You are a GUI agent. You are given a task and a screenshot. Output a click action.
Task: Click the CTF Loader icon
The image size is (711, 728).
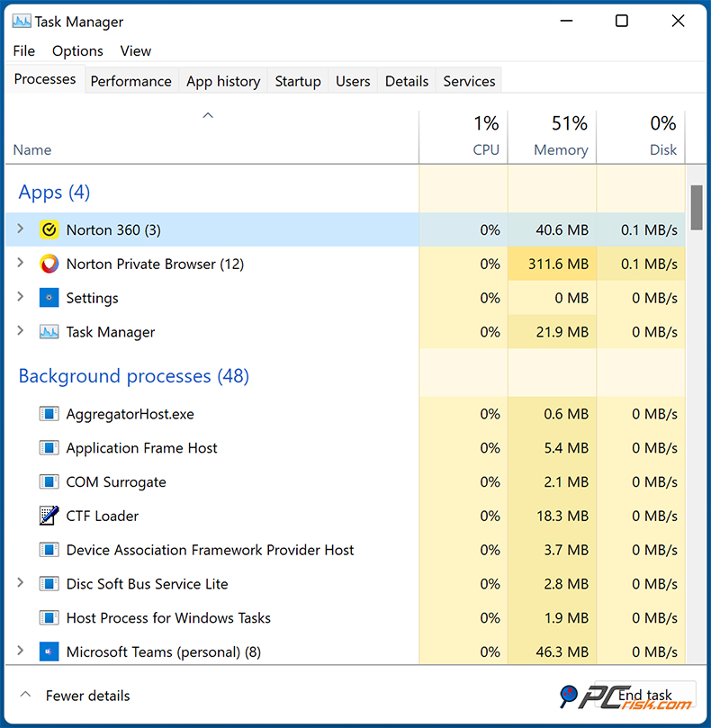tap(49, 516)
